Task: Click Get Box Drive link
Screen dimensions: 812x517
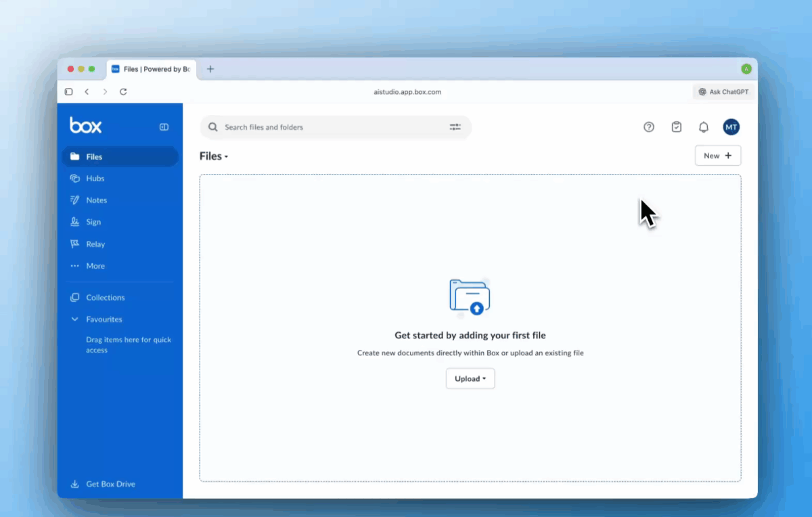Action: 110,484
